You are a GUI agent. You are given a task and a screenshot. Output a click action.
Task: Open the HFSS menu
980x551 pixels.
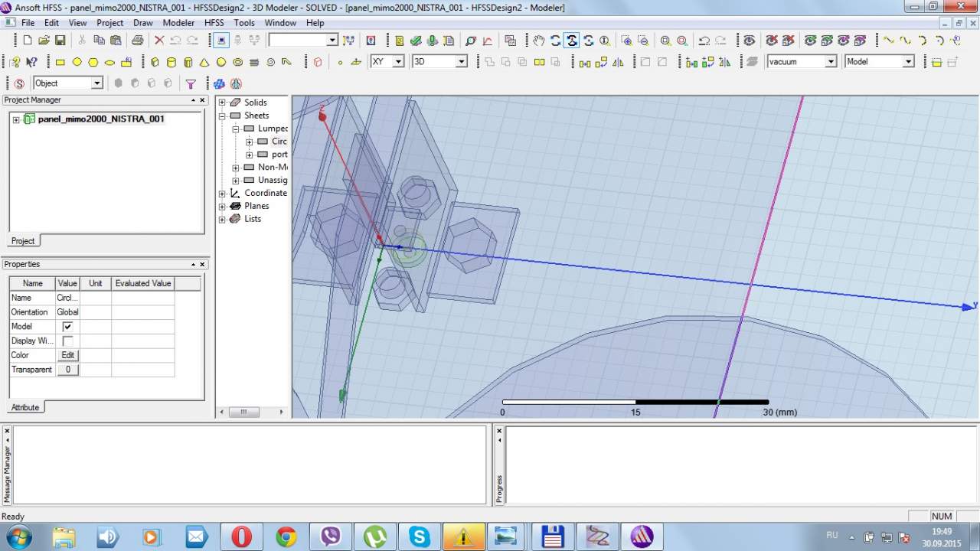214,23
